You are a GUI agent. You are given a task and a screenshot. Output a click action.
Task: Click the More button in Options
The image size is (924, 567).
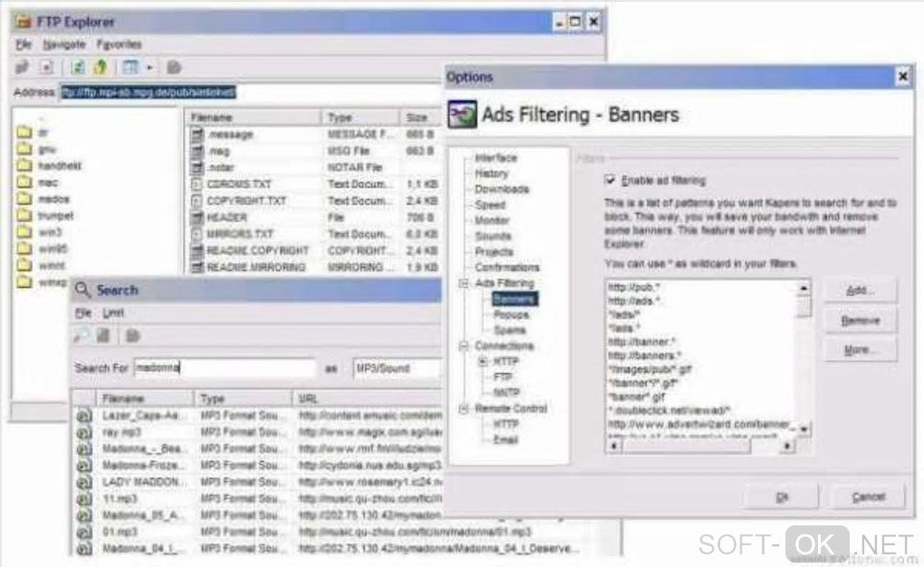861,351
